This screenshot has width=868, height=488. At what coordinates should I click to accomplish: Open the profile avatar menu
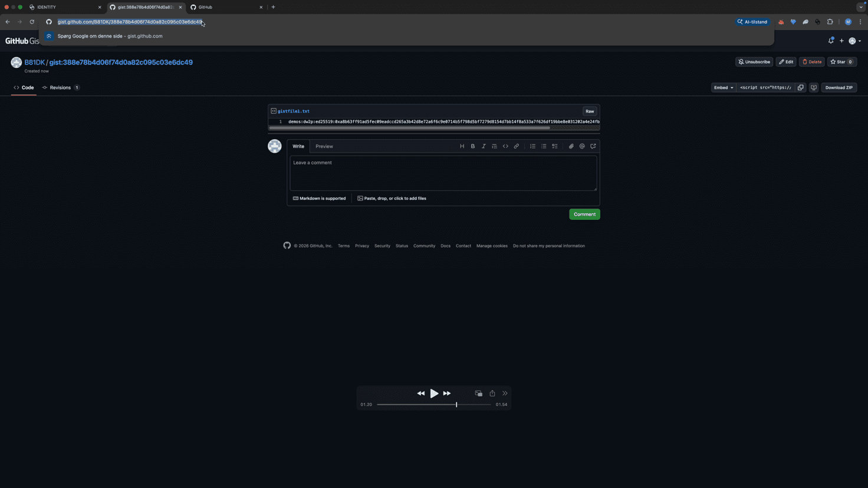coord(853,41)
